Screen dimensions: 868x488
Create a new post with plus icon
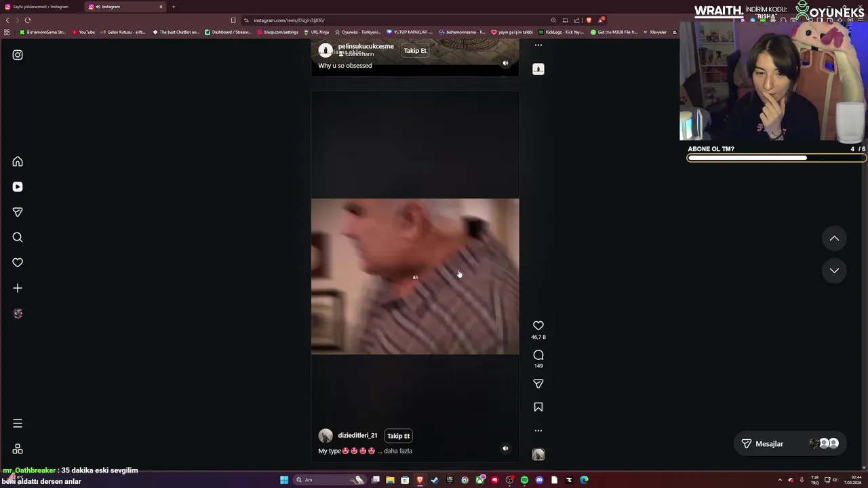point(18,288)
